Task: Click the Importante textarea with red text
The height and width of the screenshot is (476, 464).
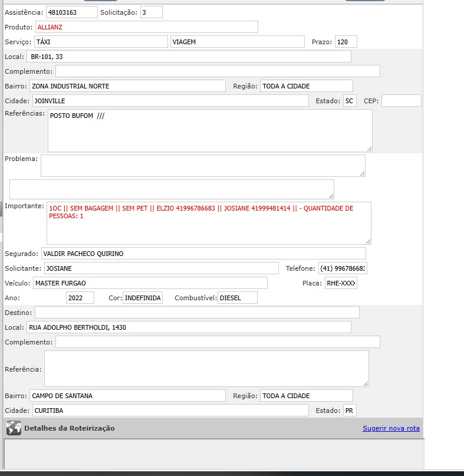Action: pos(209,223)
